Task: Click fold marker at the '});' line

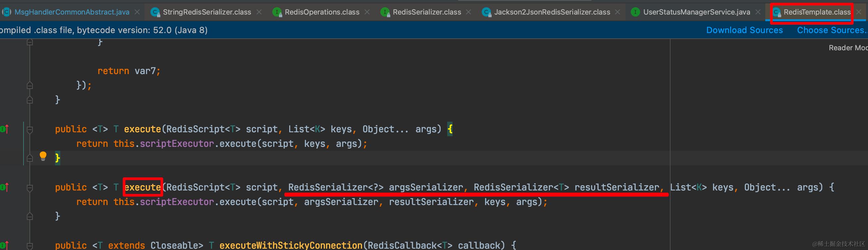Action: (x=30, y=85)
